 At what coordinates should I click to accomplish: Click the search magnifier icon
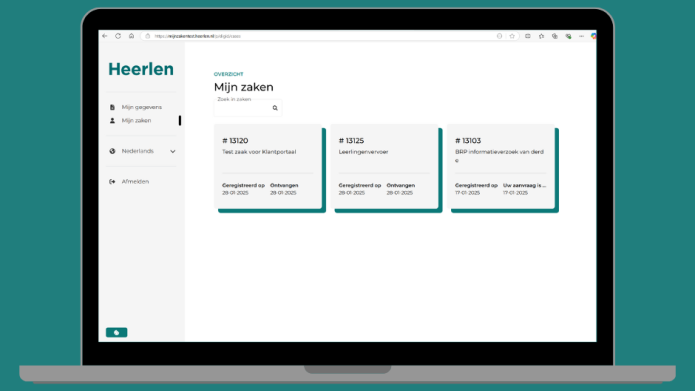(x=275, y=108)
